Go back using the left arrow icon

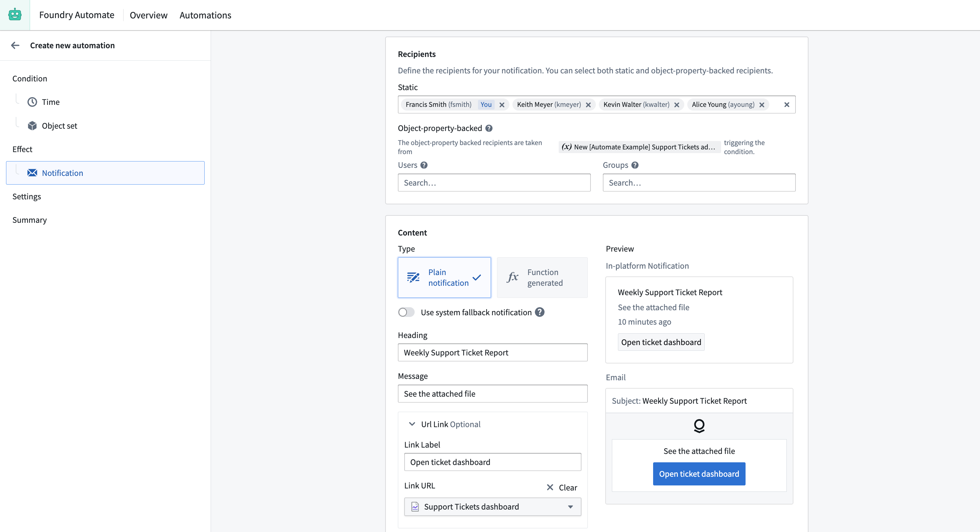point(15,45)
